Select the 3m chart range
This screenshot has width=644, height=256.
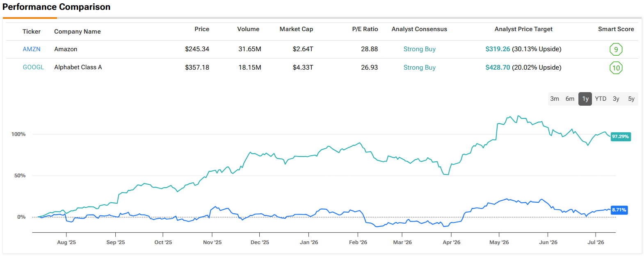pos(555,99)
